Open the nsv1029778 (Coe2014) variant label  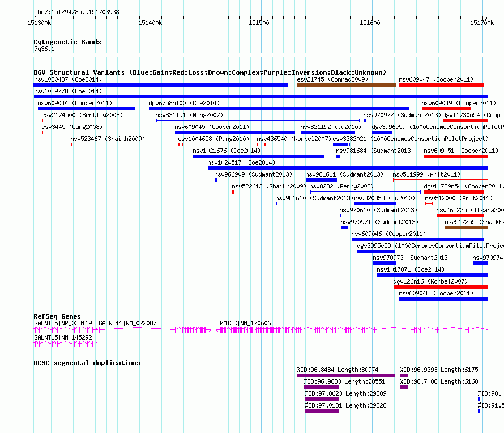(68, 91)
